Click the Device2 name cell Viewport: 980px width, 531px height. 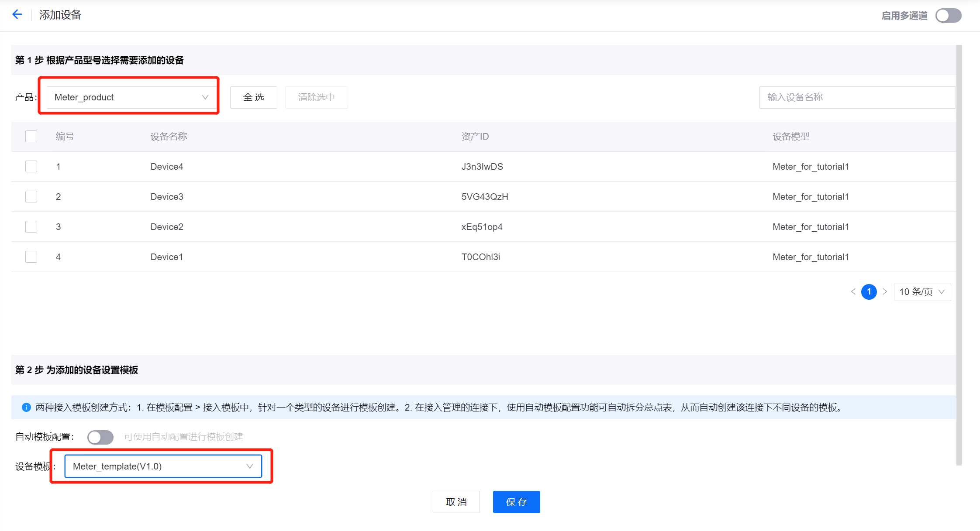(167, 227)
